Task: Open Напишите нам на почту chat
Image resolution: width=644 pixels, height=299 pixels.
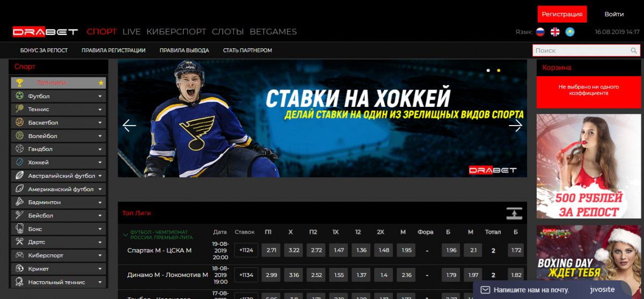Action: pos(531,290)
